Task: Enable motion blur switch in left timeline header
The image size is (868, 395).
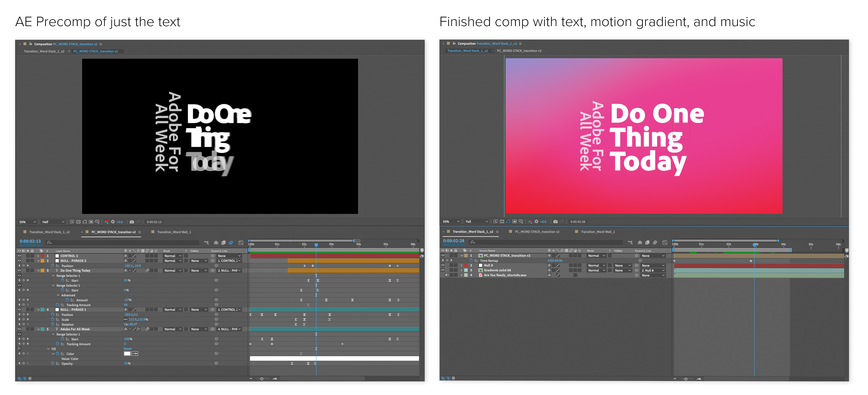Action: click(x=231, y=242)
